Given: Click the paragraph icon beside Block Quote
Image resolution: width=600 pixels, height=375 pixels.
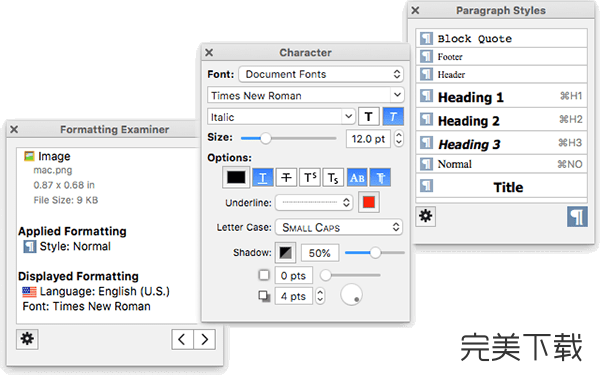Looking at the screenshot, I should 426,38.
